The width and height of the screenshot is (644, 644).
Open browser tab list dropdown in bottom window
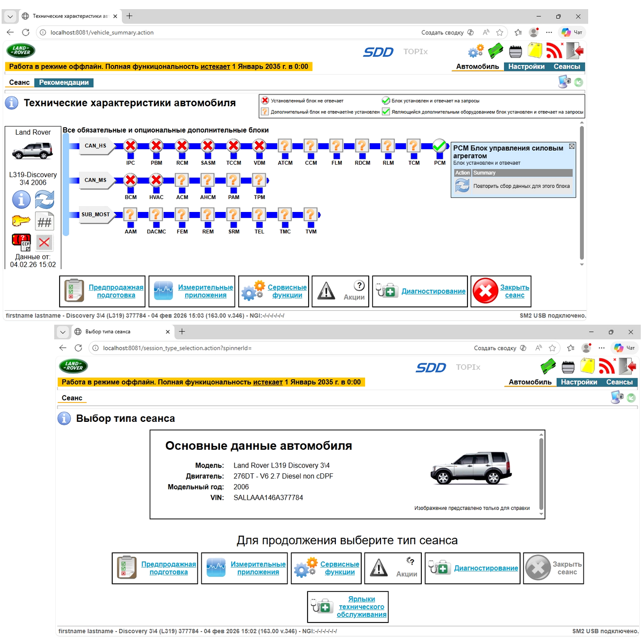[x=63, y=332]
